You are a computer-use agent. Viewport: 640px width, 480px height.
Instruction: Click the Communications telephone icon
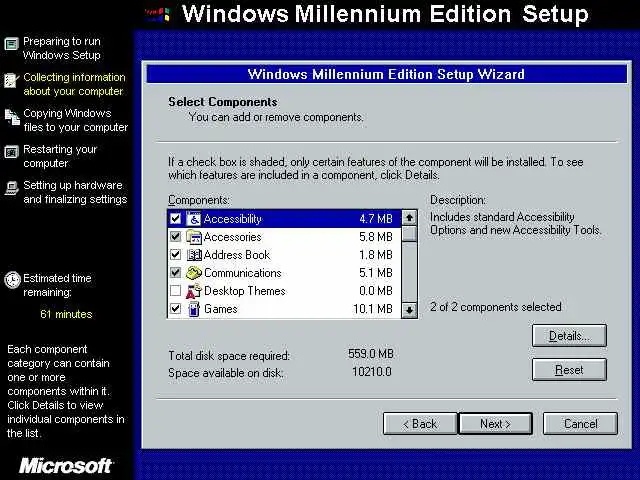[x=194, y=273]
